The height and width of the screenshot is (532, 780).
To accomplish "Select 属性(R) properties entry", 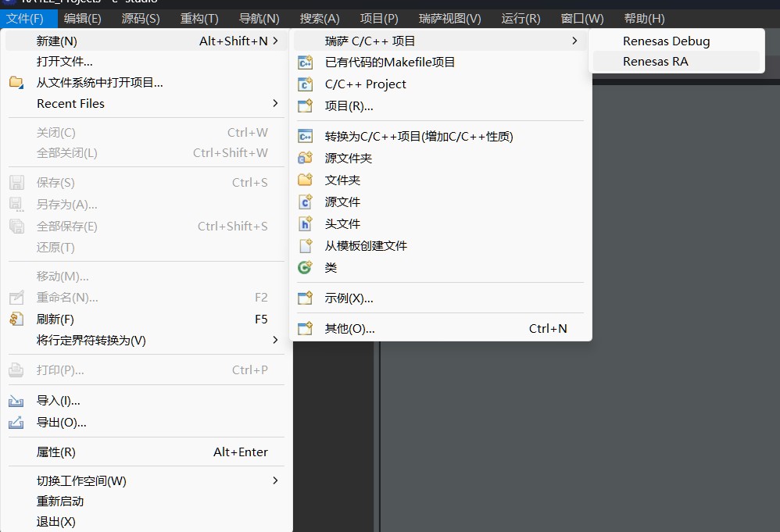I will [56, 452].
